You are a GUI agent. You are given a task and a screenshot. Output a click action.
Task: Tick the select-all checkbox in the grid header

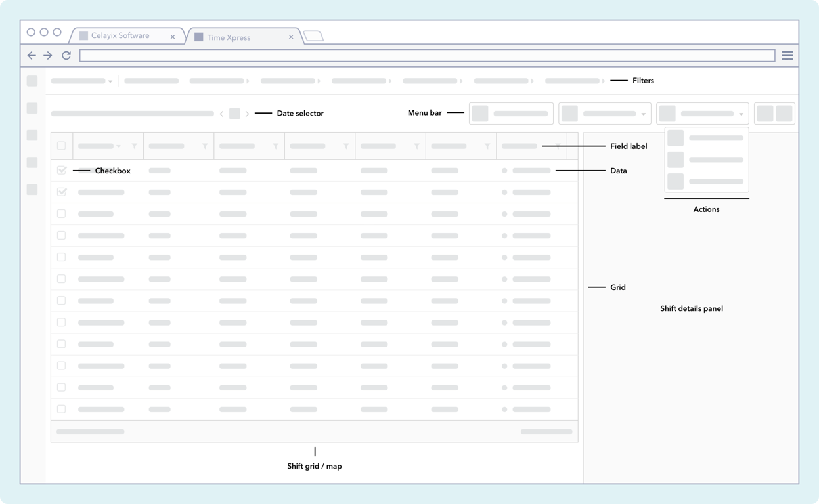61,146
